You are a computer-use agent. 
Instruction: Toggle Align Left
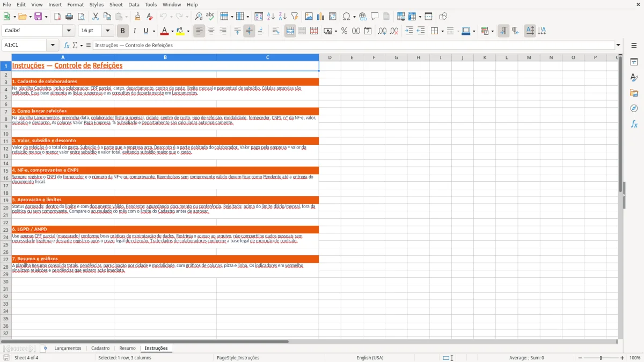click(200, 31)
